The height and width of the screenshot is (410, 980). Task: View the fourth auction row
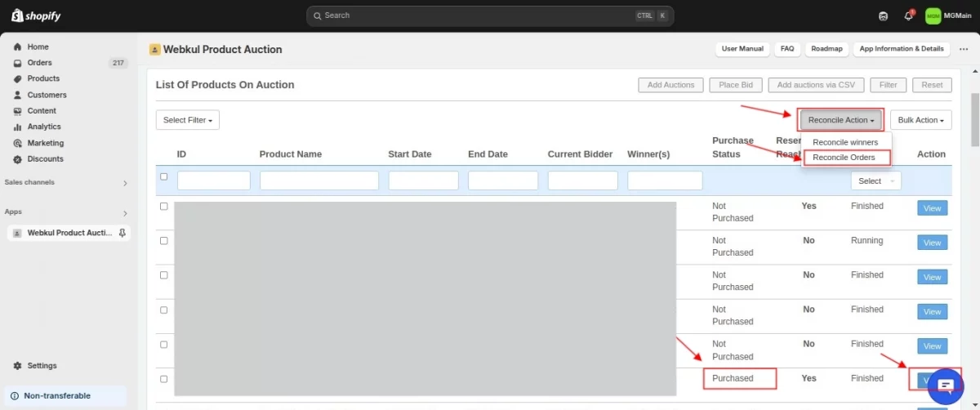pyautogui.click(x=932, y=312)
